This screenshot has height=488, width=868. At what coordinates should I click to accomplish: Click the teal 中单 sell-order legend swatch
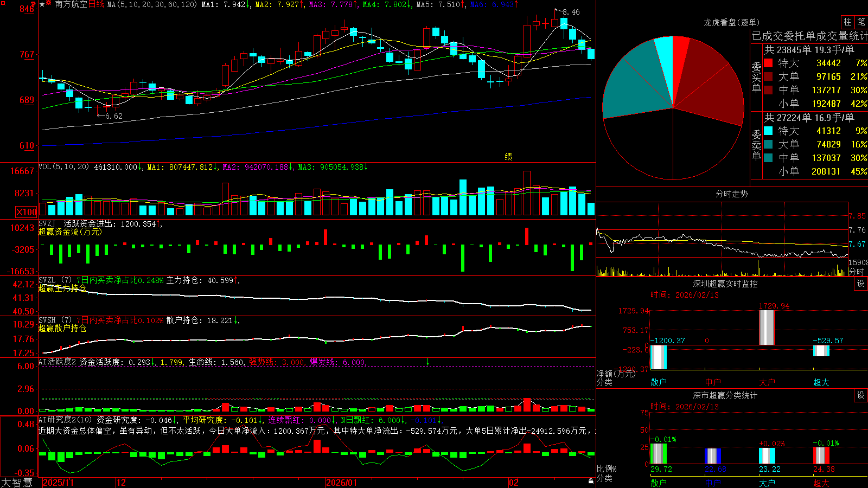[768, 158]
